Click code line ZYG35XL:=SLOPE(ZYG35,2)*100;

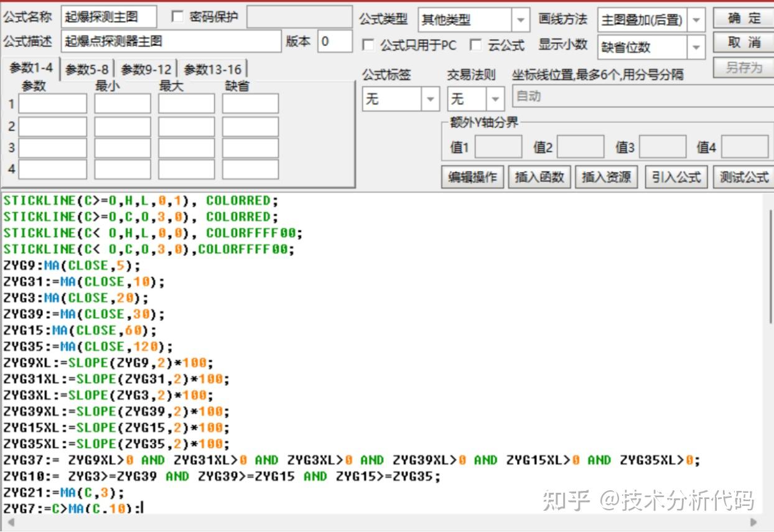(116, 444)
